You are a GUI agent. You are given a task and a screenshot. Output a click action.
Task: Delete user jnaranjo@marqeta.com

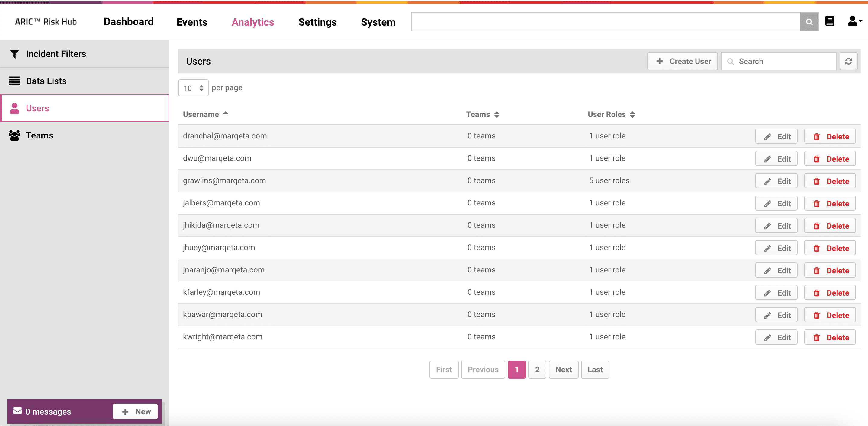coord(830,271)
